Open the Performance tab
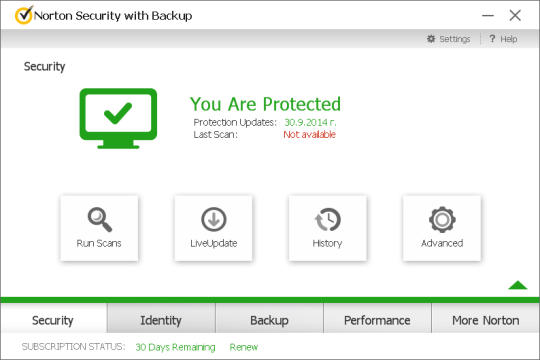The width and height of the screenshot is (540, 360). (x=377, y=320)
